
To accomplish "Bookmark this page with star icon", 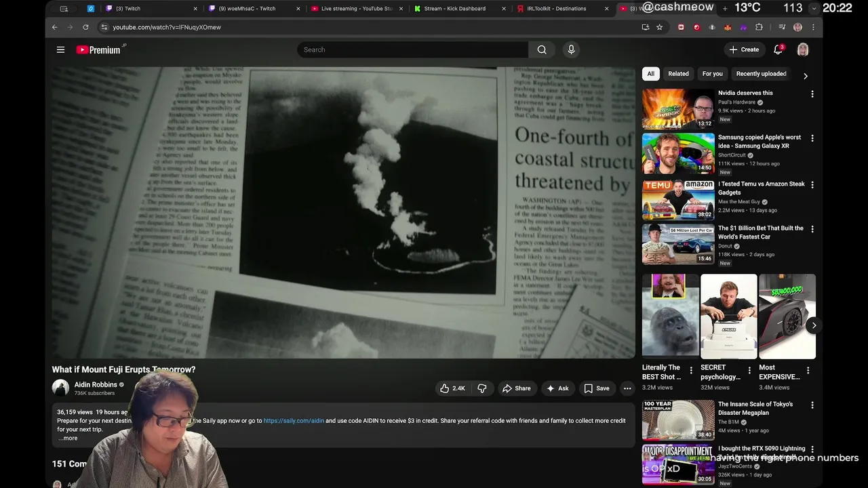I will 659,27.
